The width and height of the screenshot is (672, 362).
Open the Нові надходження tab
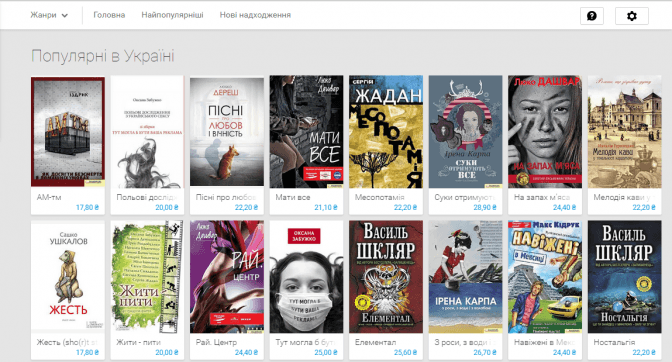click(x=255, y=15)
